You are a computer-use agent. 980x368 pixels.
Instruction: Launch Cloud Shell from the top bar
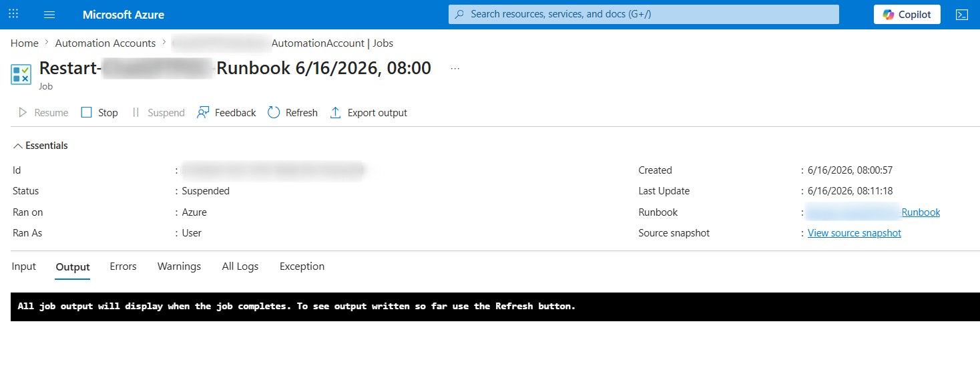pos(962,15)
